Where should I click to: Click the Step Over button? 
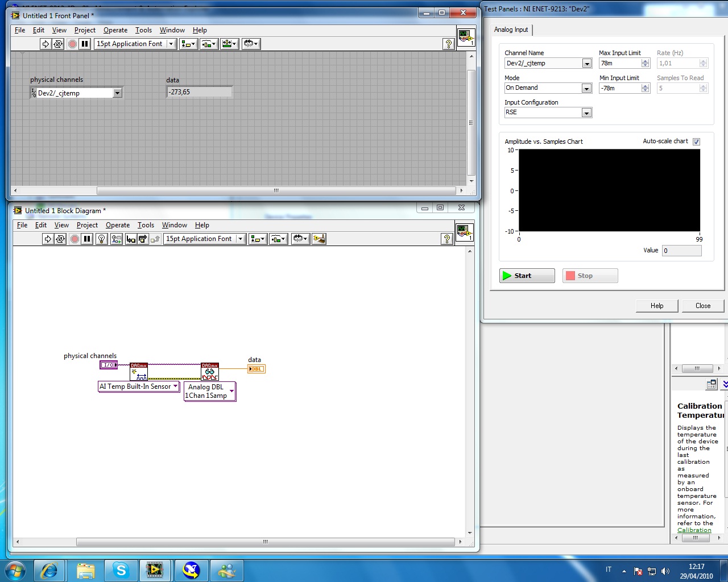coord(143,239)
